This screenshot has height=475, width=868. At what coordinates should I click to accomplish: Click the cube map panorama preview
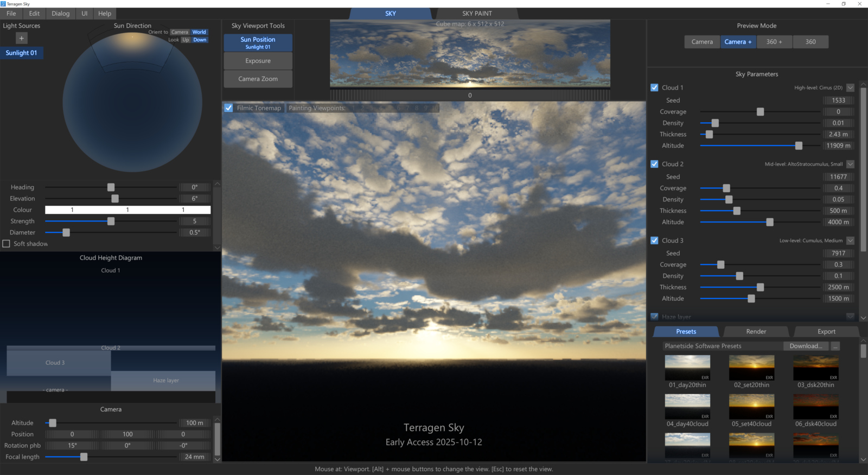click(x=470, y=53)
